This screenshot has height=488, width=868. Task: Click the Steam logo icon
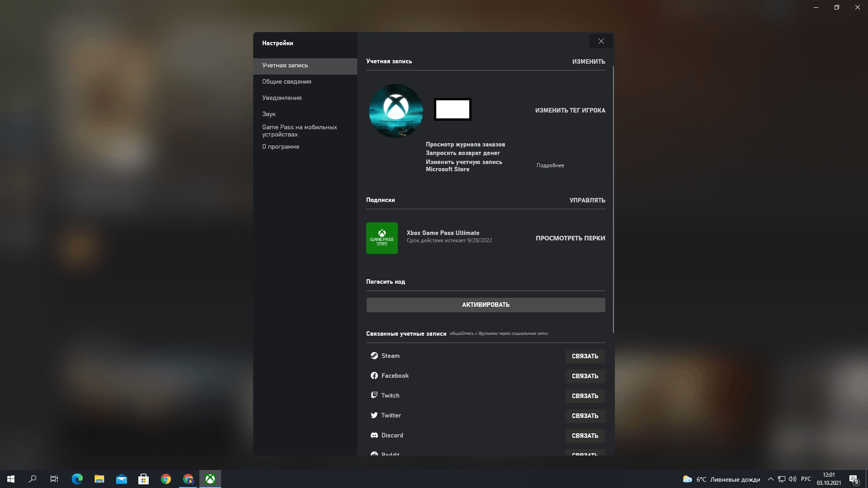374,356
